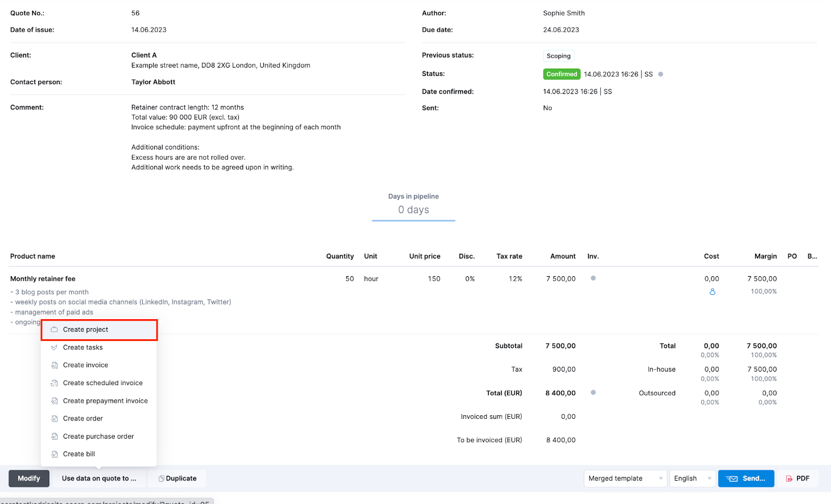Select Create bill from the context menu
This screenshot has height=504, width=831.
click(x=78, y=454)
